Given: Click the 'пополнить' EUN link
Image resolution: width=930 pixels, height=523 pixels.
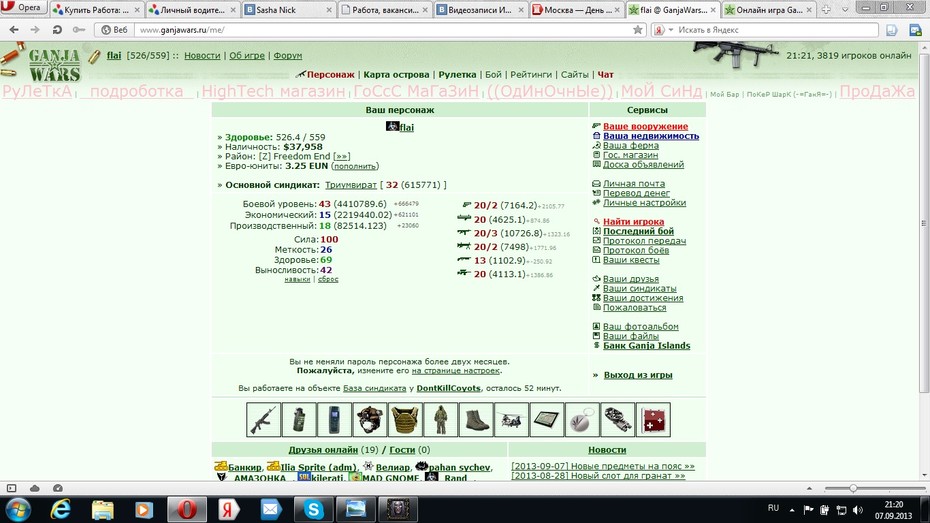Looking at the screenshot, I should click(355, 166).
